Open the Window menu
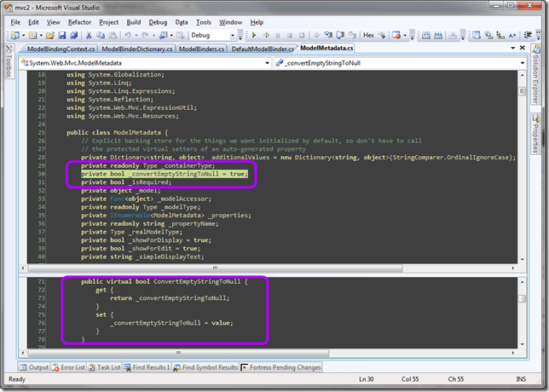The height and width of the screenshot is (392, 549). pyautogui.click(x=230, y=22)
